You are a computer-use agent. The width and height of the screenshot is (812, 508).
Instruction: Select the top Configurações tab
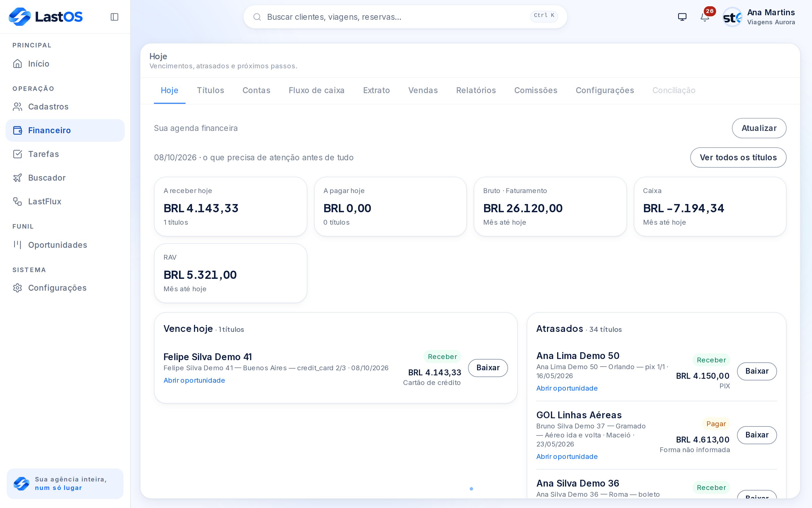(605, 90)
